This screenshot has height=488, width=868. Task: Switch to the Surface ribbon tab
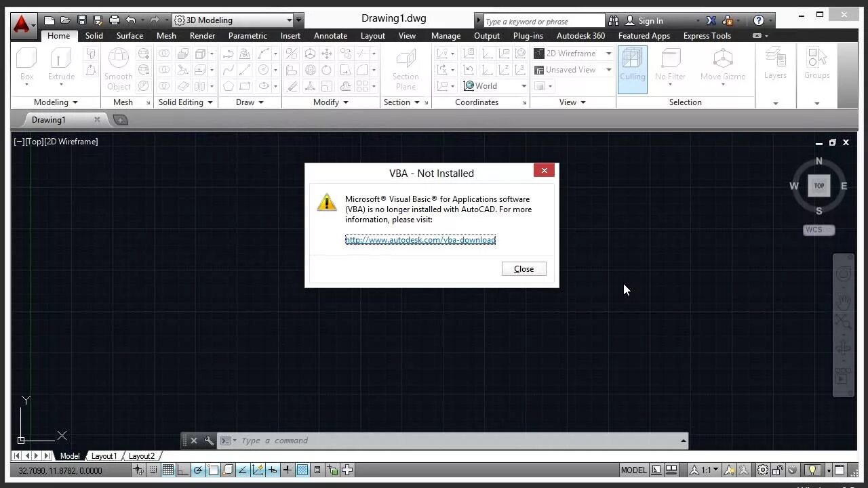pos(130,35)
